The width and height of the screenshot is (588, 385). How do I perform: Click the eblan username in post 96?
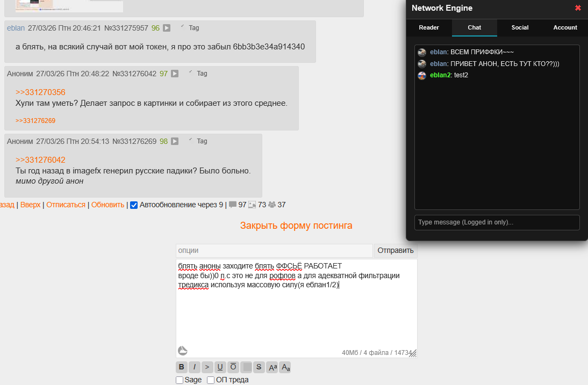tap(16, 28)
